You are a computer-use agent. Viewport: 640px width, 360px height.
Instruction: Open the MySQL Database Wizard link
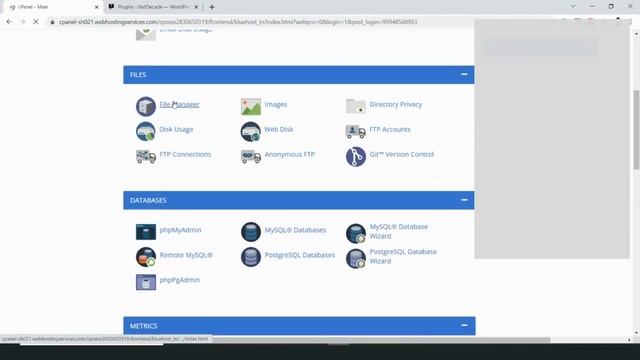point(398,231)
